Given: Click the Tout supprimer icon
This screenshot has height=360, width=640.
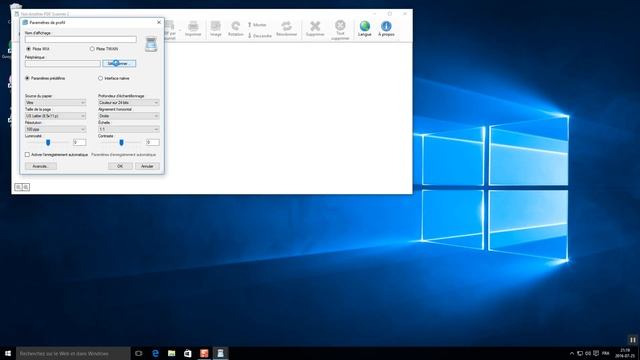Looking at the screenshot, I should [x=340, y=26].
